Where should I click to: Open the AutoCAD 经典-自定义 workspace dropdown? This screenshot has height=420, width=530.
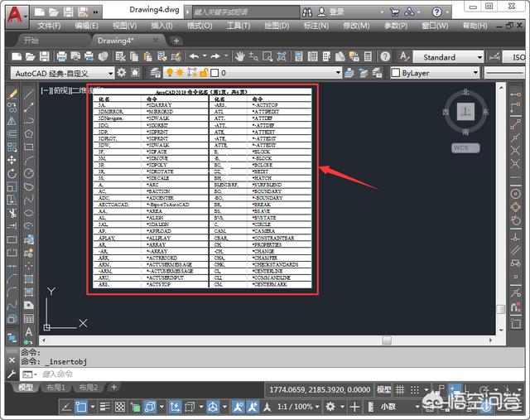coord(63,73)
